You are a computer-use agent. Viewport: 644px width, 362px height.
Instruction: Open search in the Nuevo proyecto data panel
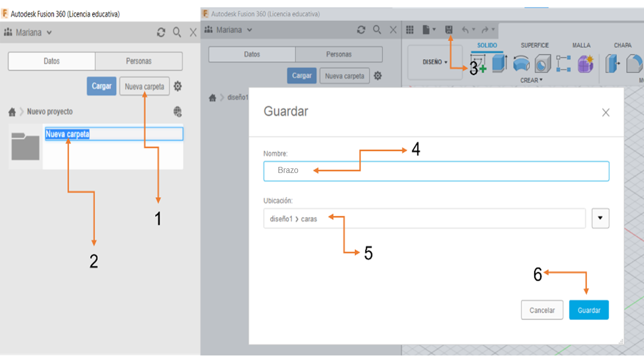click(177, 33)
